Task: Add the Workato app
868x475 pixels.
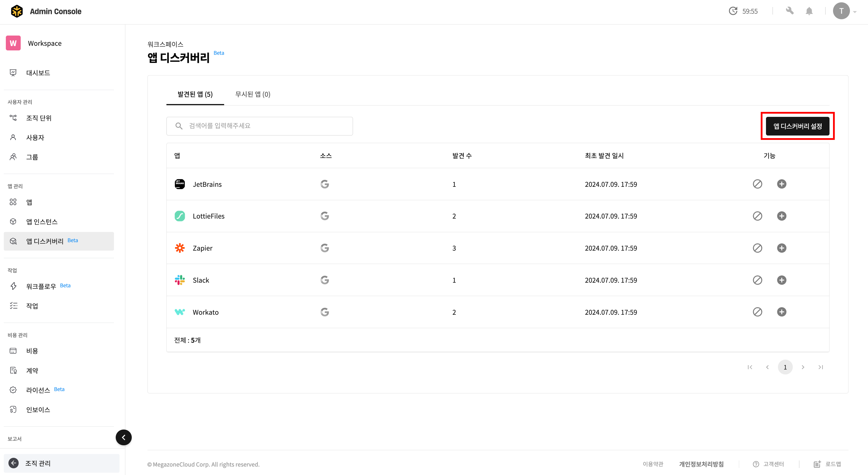Action: [781, 312]
